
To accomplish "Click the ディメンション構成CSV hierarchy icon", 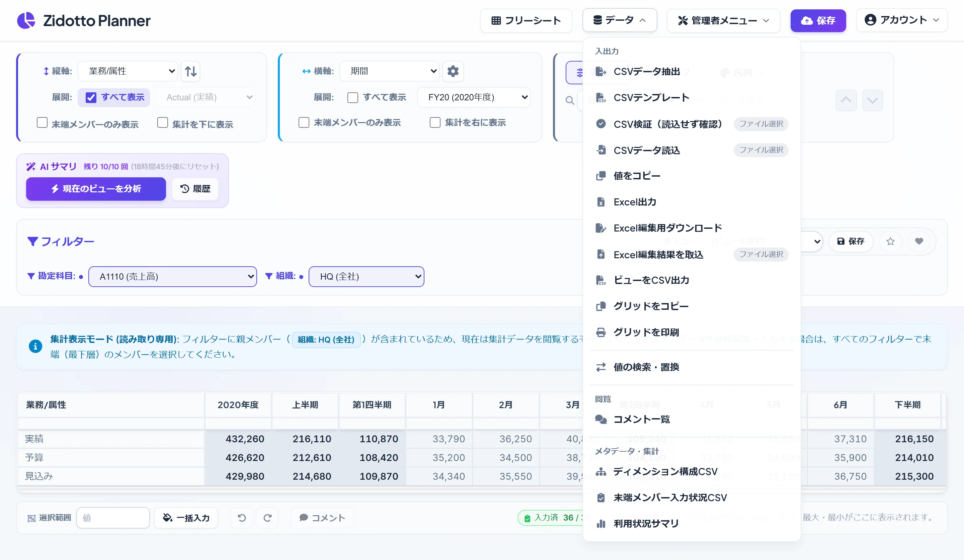I will coord(600,471).
